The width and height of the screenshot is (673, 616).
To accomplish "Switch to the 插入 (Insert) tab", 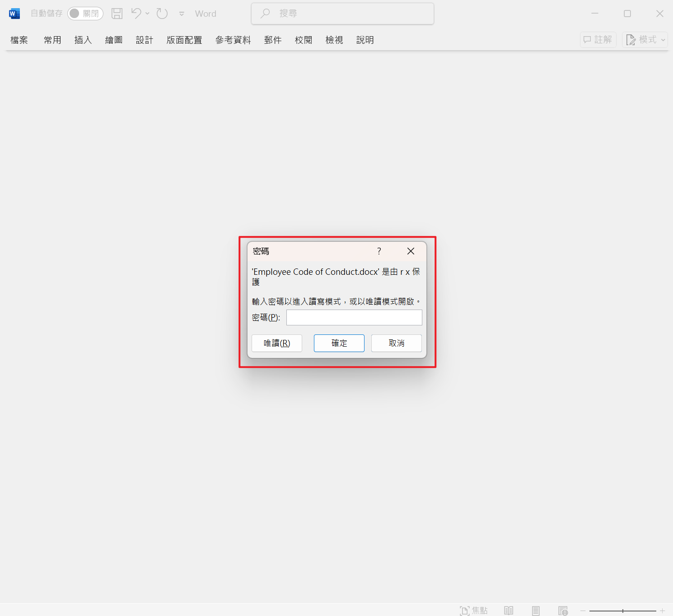I will click(x=83, y=40).
